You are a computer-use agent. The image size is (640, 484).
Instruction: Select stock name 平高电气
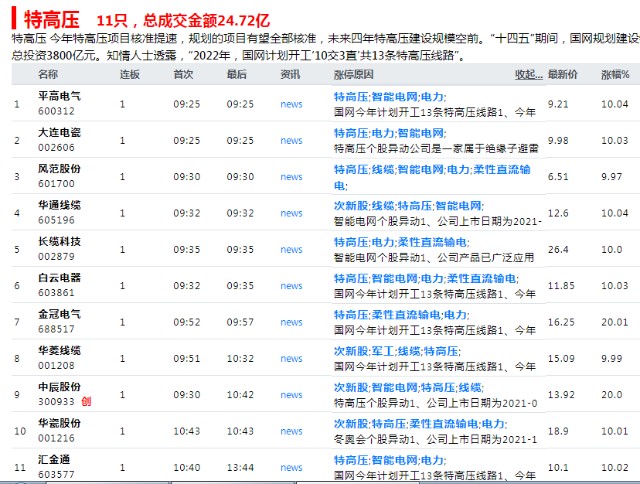tap(59, 96)
